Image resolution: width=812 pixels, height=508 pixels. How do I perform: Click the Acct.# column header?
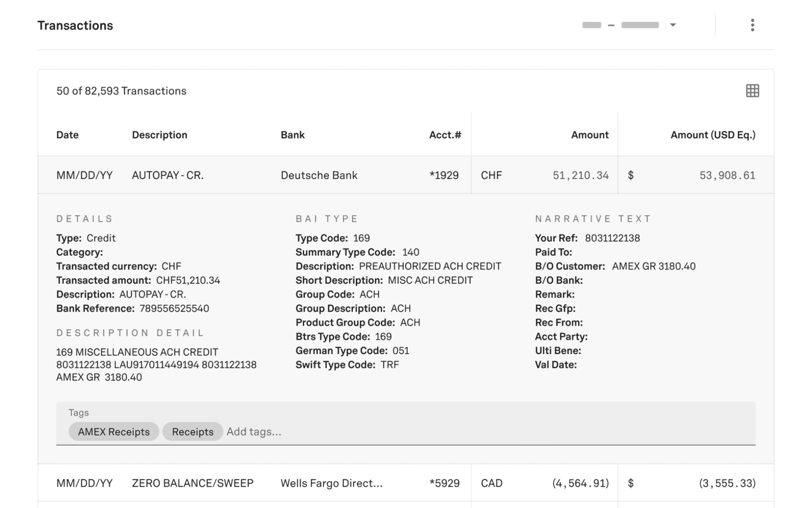(445, 135)
